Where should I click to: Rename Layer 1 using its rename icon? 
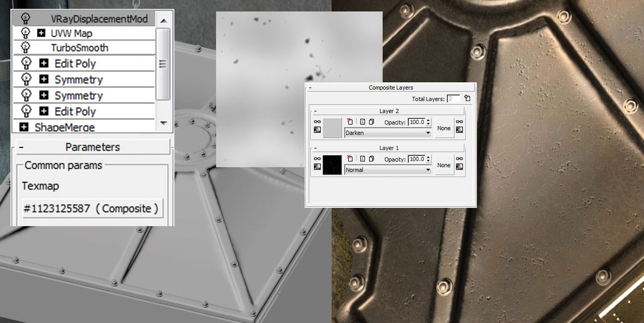pos(362,159)
